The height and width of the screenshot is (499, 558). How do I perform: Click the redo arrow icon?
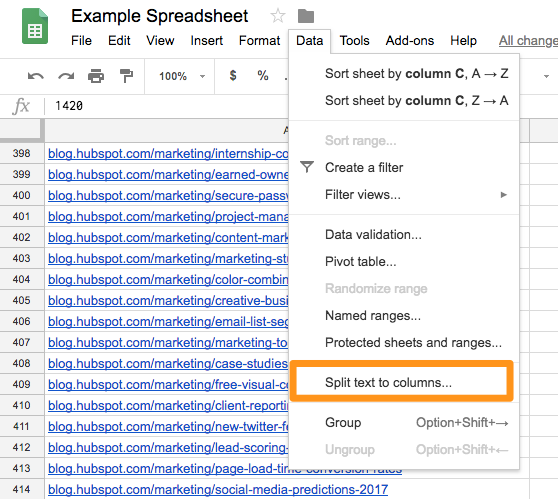66,76
